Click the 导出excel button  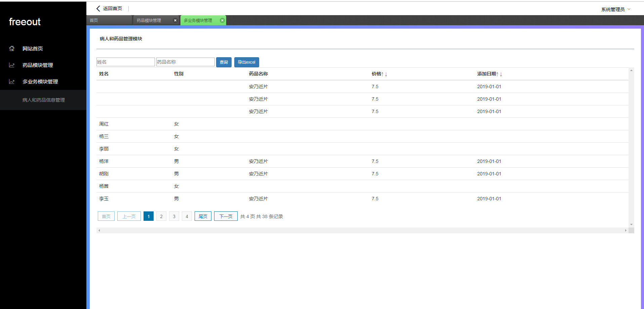(247, 62)
